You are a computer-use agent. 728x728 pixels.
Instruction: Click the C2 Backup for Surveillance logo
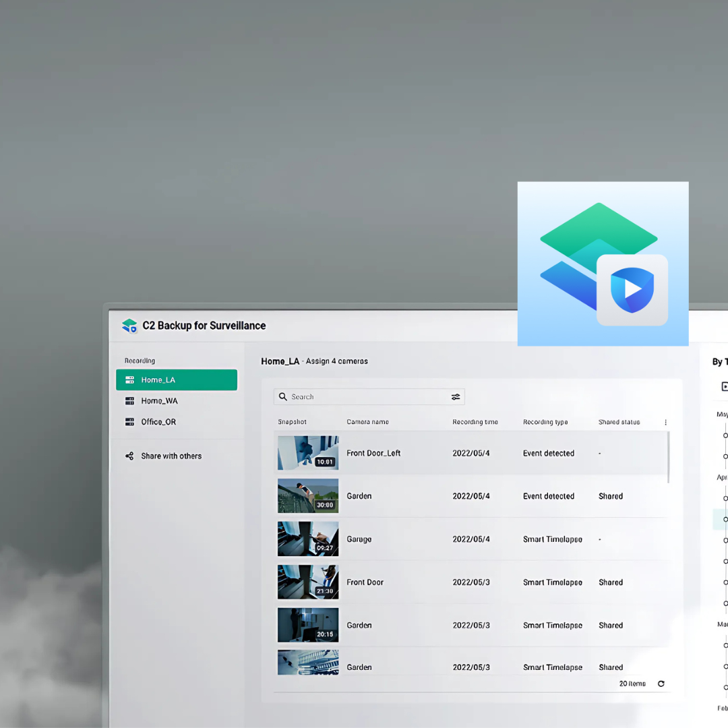[129, 326]
